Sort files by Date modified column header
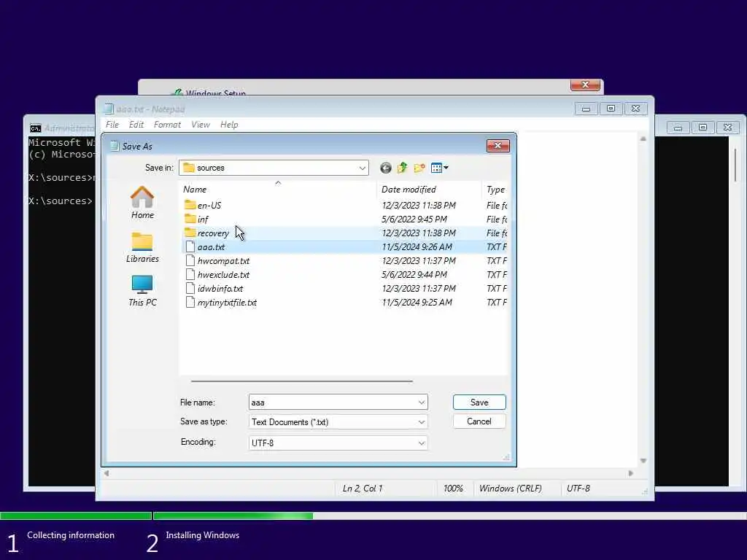747x560 pixels. (x=429, y=189)
